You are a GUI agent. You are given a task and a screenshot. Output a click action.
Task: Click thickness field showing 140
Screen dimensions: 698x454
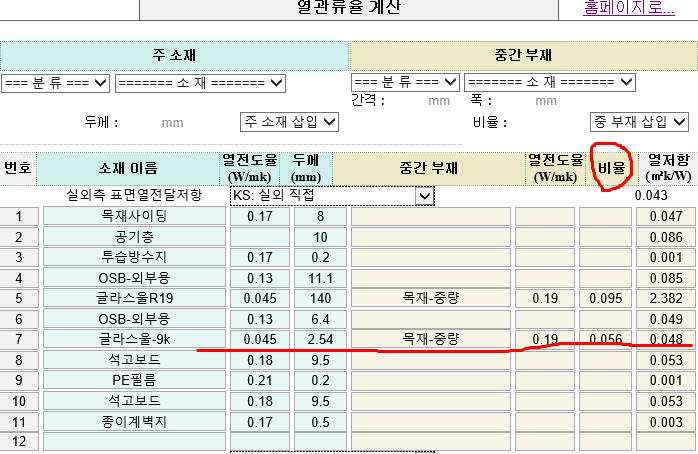(x=319, y=298)
